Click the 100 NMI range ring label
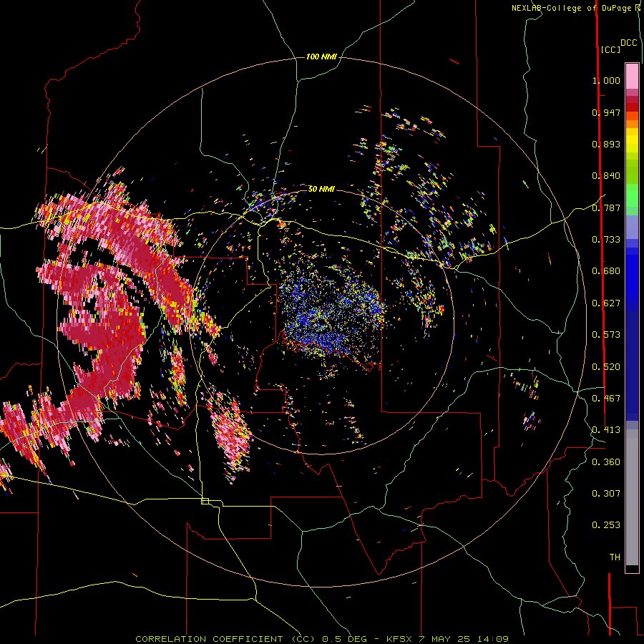 (321, 57)
